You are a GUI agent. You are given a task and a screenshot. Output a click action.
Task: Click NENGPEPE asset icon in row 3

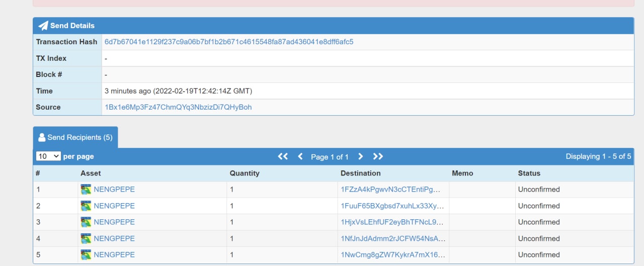point(86,222)
